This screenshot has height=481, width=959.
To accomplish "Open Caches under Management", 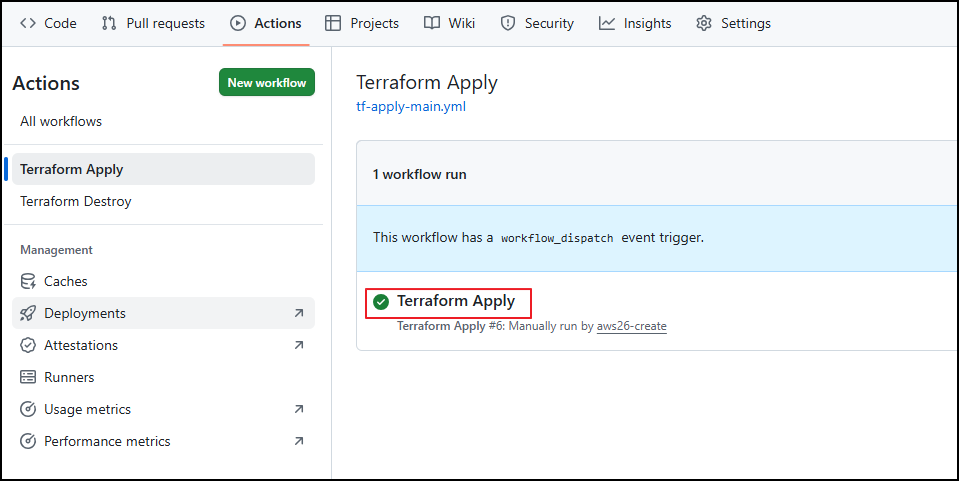I will pos(163,281).
